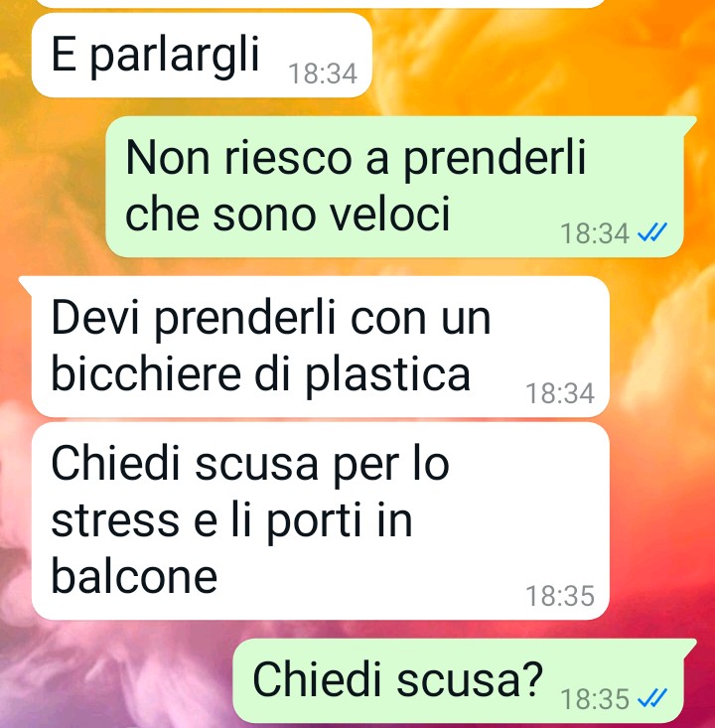Image resolution: width=715 pixels, height=728 pixels.
Task: Select the "Devi prenderli con un bicchiere" message
Action: tap(321, 347)
